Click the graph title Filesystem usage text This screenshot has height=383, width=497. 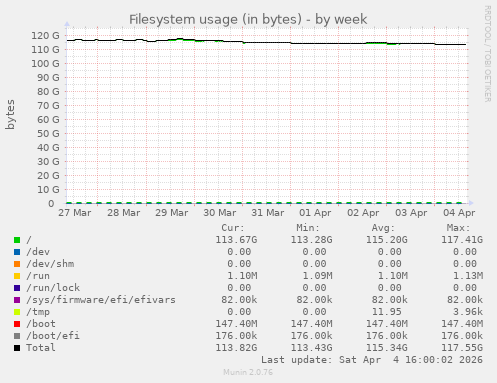click(x=248, y=19)
